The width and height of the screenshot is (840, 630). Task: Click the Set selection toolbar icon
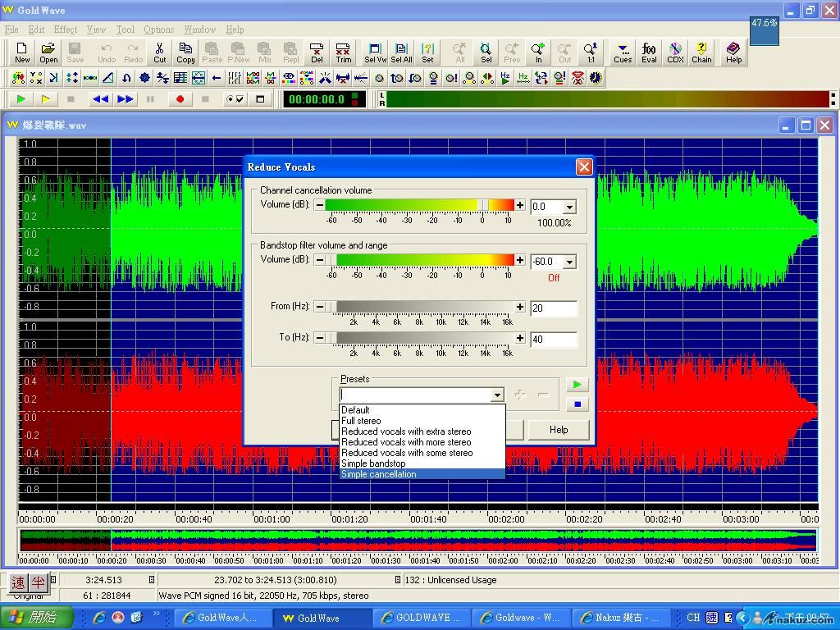click(x=427, y=52)
